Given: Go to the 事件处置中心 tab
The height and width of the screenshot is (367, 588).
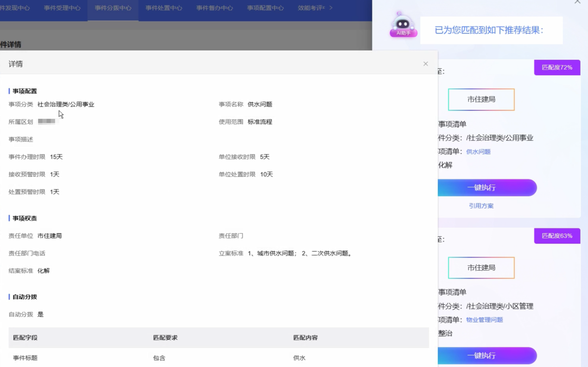Looking at the screenshot, I should pyautogui.click(x=164, y=8).
